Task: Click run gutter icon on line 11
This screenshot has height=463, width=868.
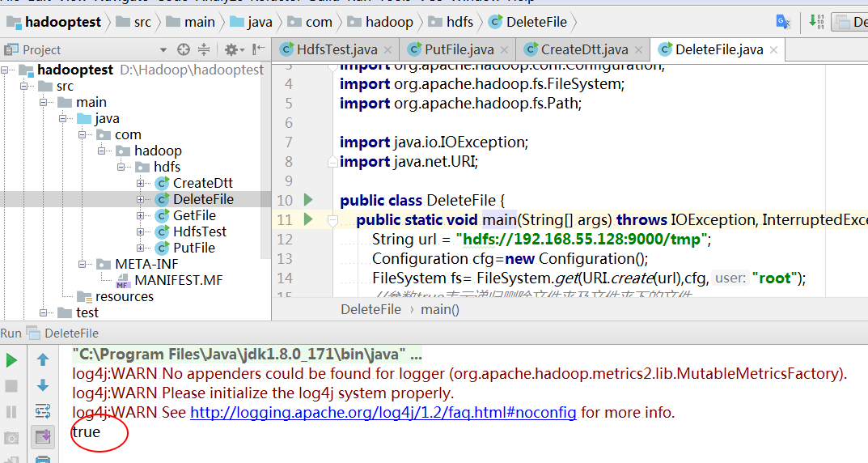Action: pos(308,219)
